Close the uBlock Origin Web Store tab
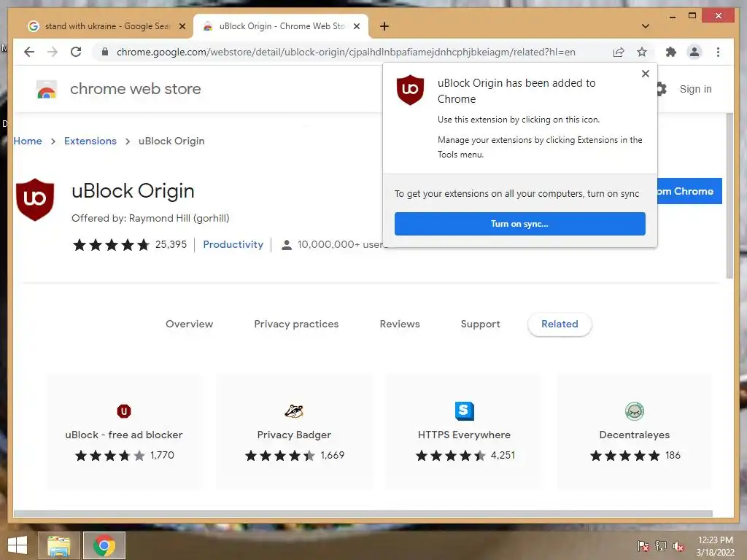747x560 pixels. [x=356, y=26]
